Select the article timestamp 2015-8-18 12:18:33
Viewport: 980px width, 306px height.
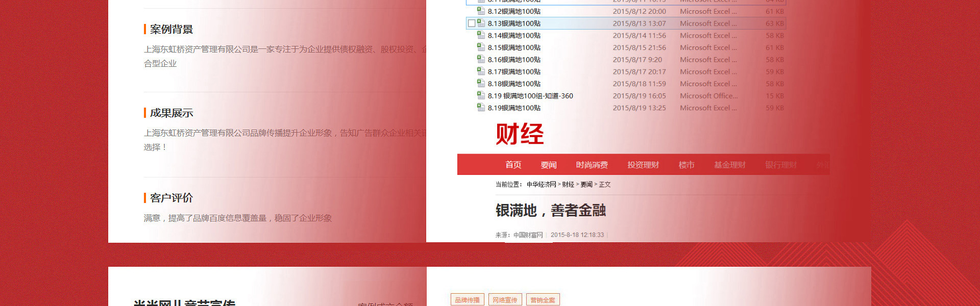coord(577,235)
